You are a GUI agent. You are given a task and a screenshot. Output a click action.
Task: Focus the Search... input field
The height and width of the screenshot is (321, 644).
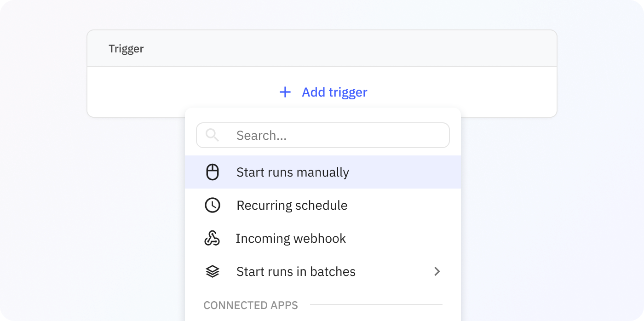(x=323, y=135)
